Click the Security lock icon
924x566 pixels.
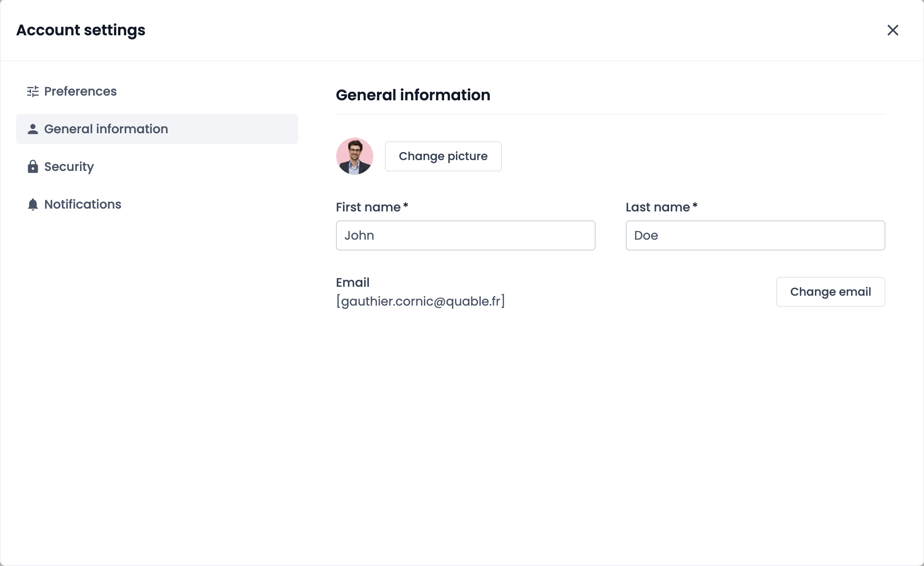tap(33, 167)
